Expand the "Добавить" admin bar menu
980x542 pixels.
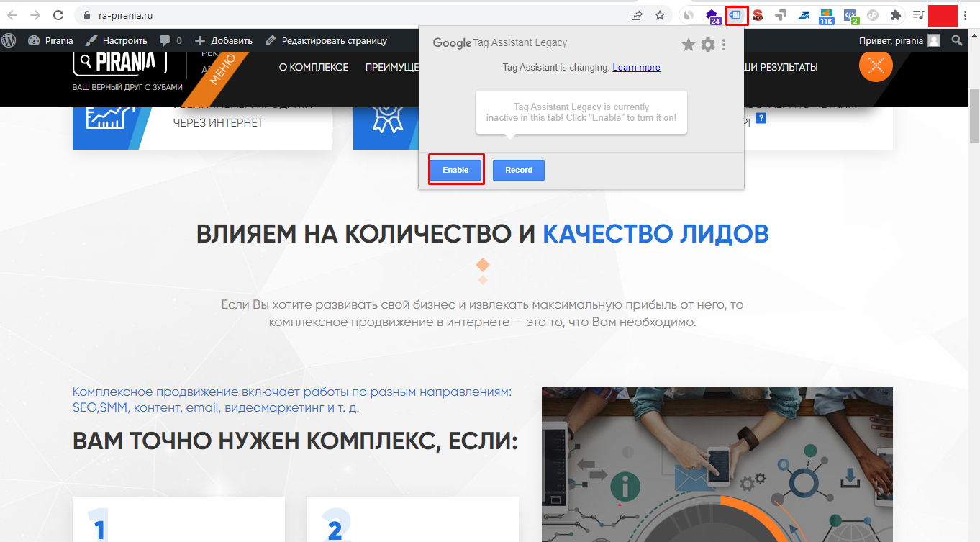click(x=224, y=41)
